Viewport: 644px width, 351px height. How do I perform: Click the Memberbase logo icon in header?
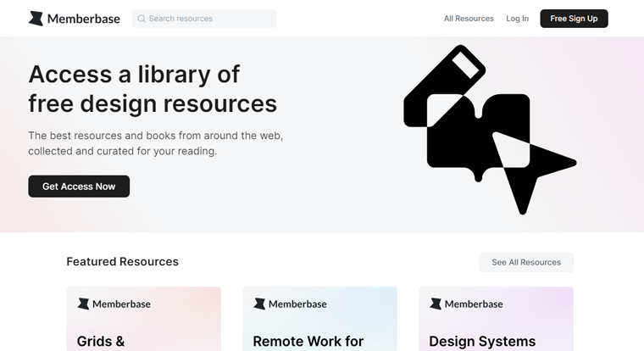click(x=36, y=19)
